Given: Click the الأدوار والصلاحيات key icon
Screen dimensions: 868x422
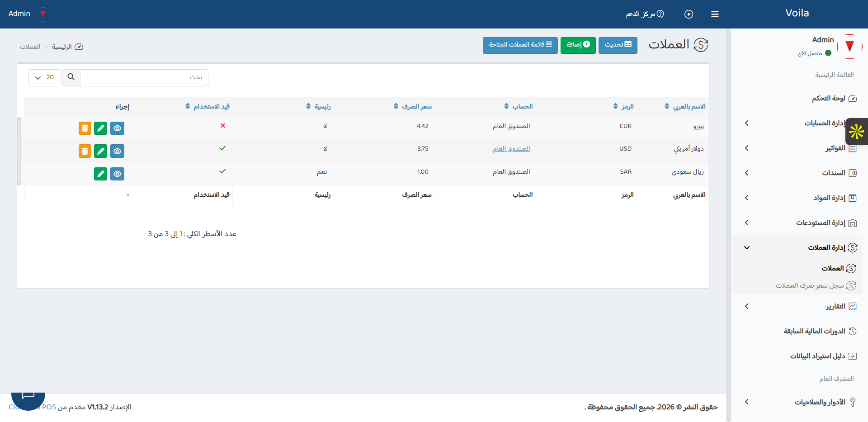Looking at the screenshot, I should pos(853,402).
